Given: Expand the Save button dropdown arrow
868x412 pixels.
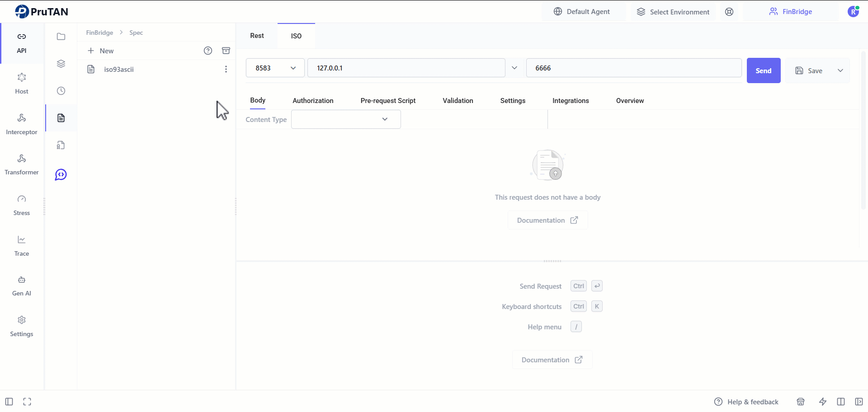Looking at the screenshot, I should point(840,70).
